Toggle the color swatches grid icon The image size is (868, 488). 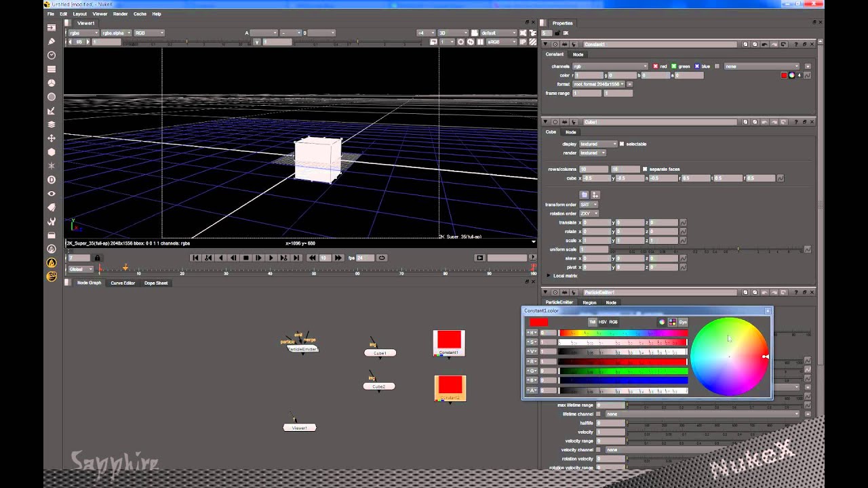(672, 322)
